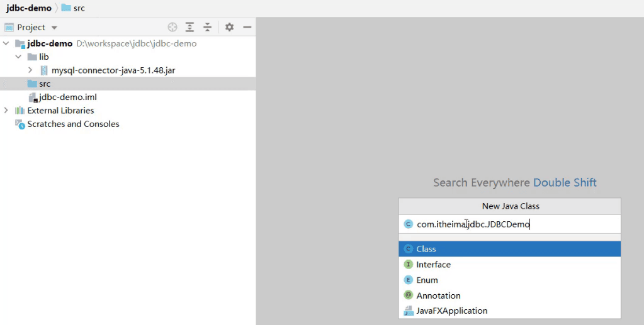Image resolution: width=644 pixels, height=325 pixels.
Task: Click the Class icon in the popup list
Action: [408, 249]
